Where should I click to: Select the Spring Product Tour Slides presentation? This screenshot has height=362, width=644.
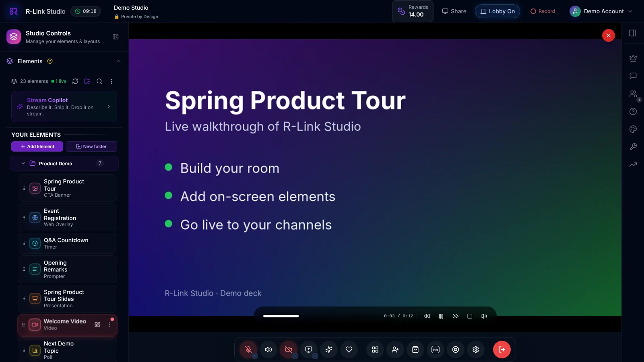coord(67,298)
